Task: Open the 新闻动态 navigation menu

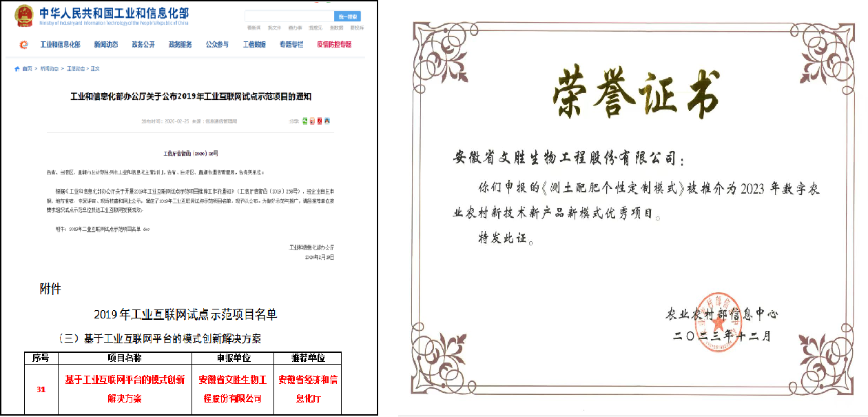Action: point(106,45)
